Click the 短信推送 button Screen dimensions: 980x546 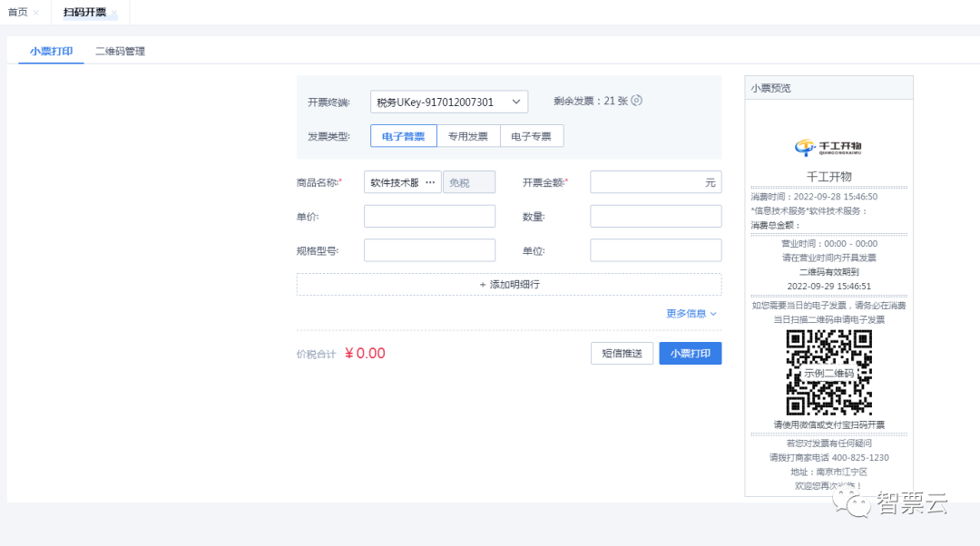(622, 354)
